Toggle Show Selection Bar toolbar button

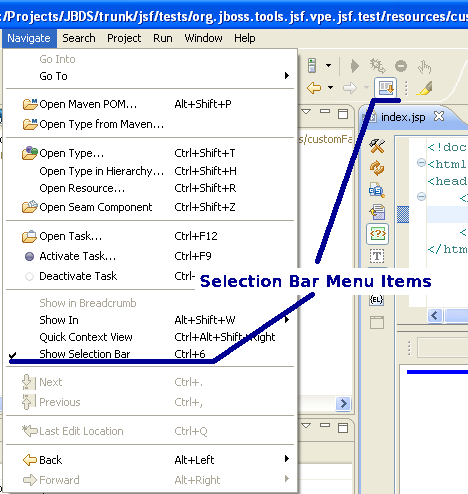pos(386,88)
